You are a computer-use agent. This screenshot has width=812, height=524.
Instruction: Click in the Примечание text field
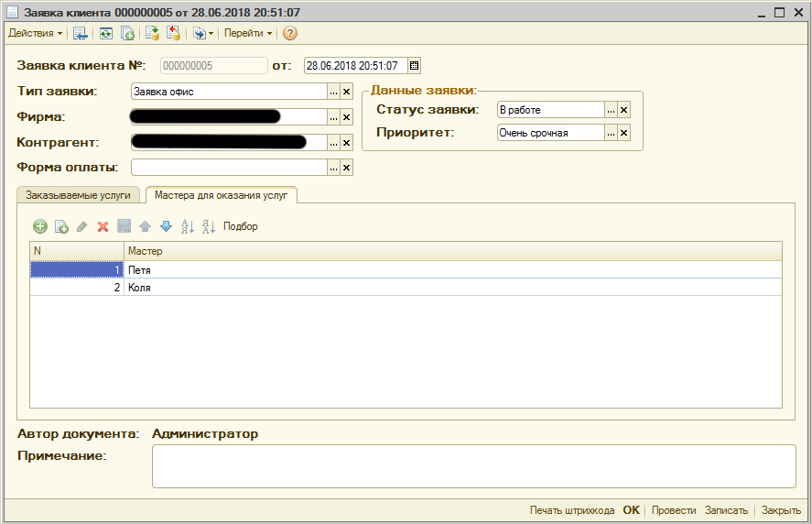473,466
